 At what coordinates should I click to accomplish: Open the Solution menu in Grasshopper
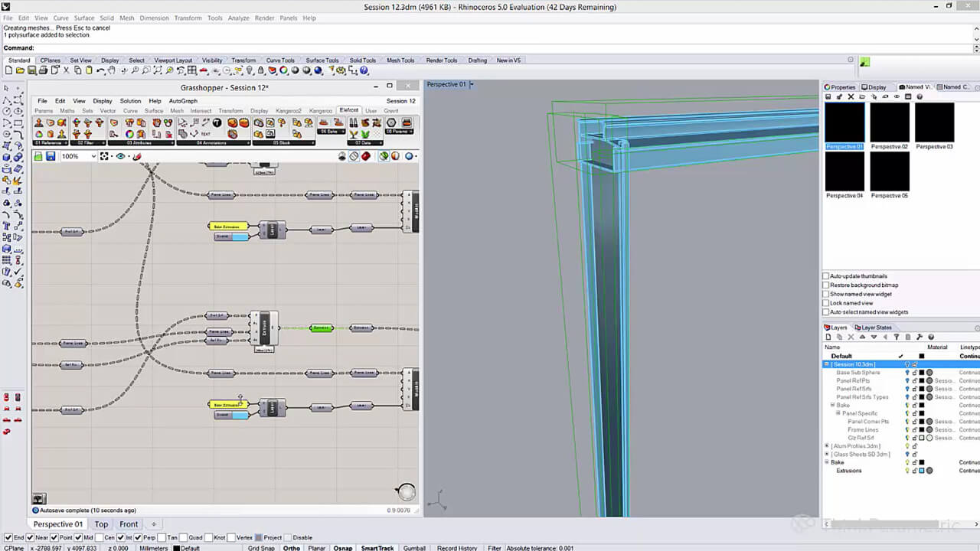[x=130, y=101]
